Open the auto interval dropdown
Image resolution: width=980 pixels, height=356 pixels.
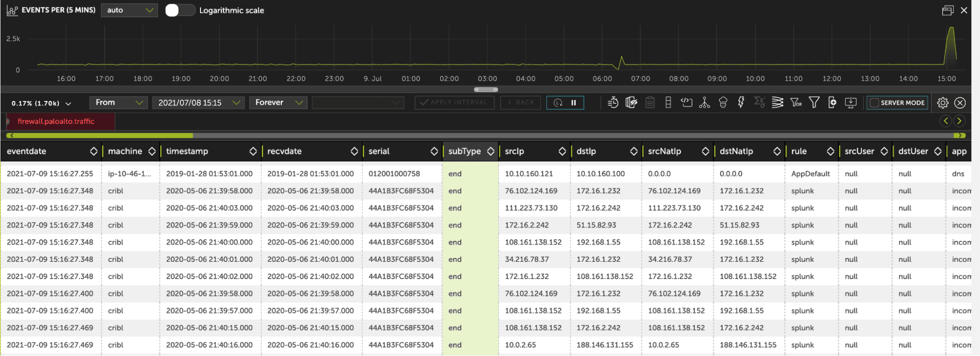pyautogui.click(x=129, y=10)
